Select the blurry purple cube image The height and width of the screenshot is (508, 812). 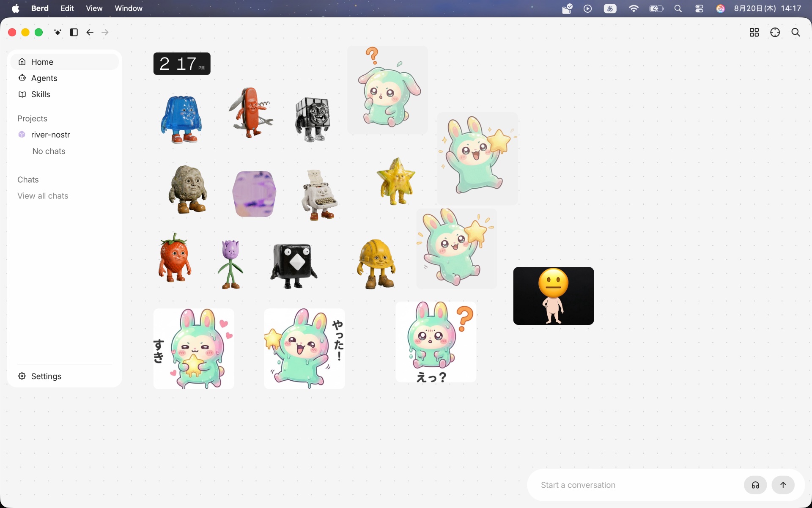[x=254, y=194]
